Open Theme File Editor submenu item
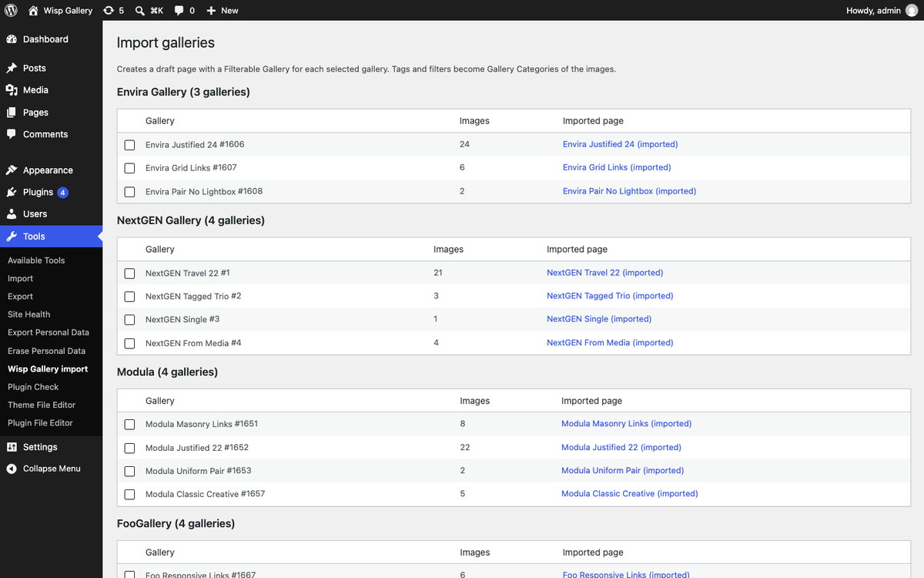 point(42,405)
